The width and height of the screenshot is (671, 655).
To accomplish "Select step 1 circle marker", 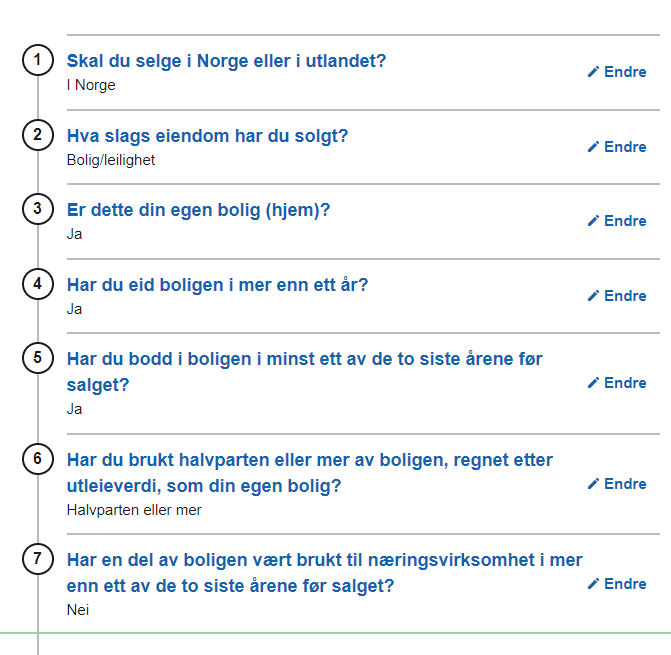I will [x=37, y=60].
